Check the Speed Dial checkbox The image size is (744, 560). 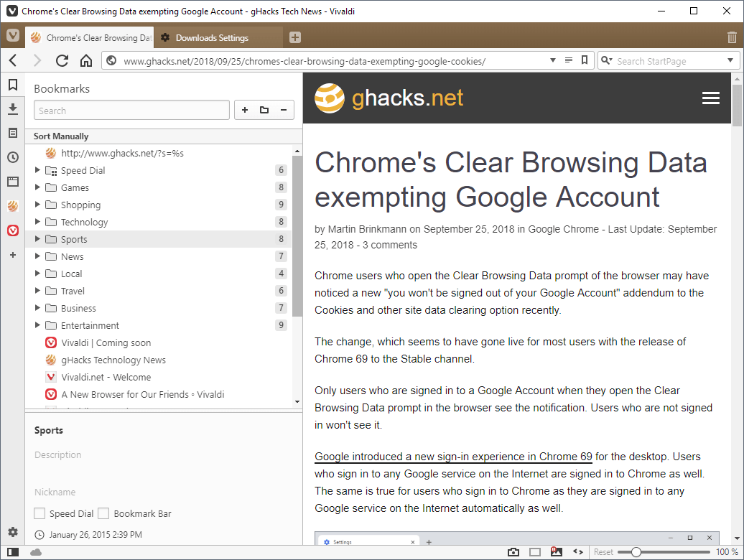(40, 513)
